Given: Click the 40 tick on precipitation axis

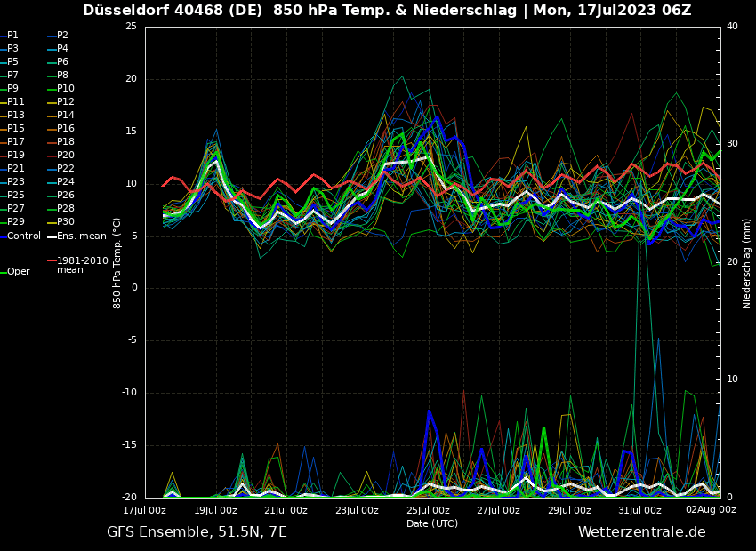Looking at the screenshot, I should (x=732, y=27).
